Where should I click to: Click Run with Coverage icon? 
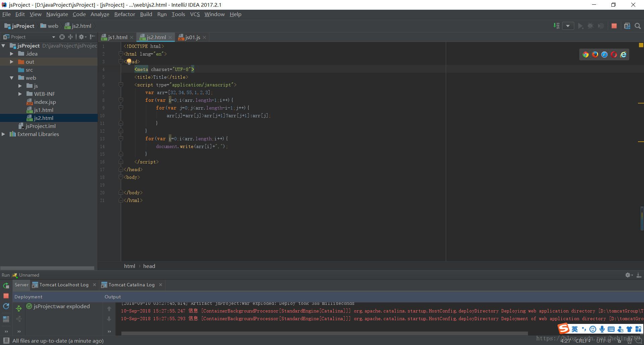click(601, 26)
